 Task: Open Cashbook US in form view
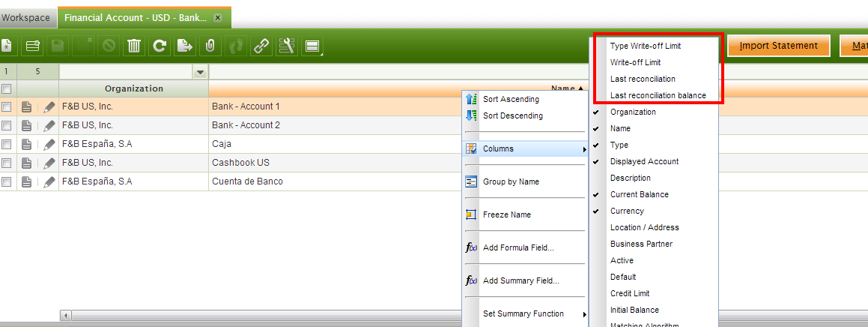pyautogui.click(x=26, y=163)
